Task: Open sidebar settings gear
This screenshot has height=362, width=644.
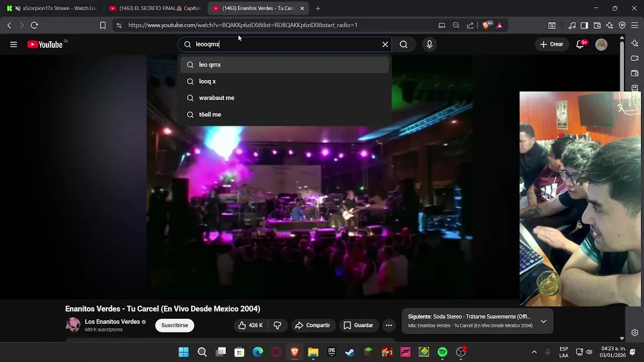Action: pyautogui.click(x=635, y=332)
